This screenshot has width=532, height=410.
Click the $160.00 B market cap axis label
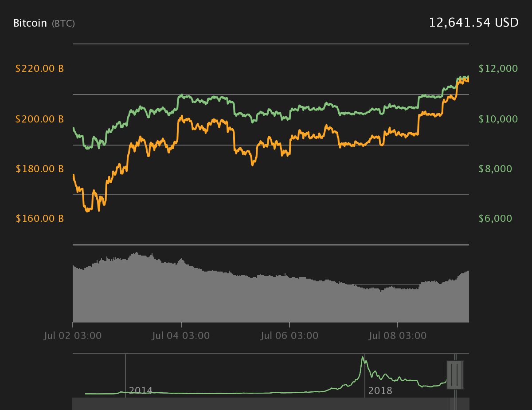(x=39, y=218)
